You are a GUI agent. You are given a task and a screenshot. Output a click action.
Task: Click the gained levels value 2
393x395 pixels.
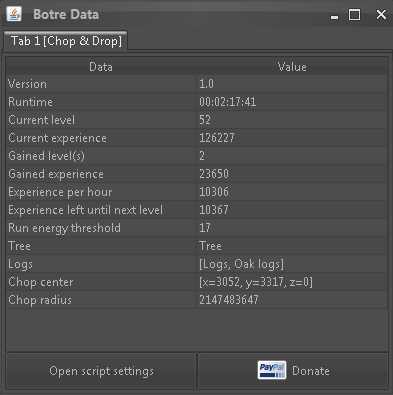(202, 156)
